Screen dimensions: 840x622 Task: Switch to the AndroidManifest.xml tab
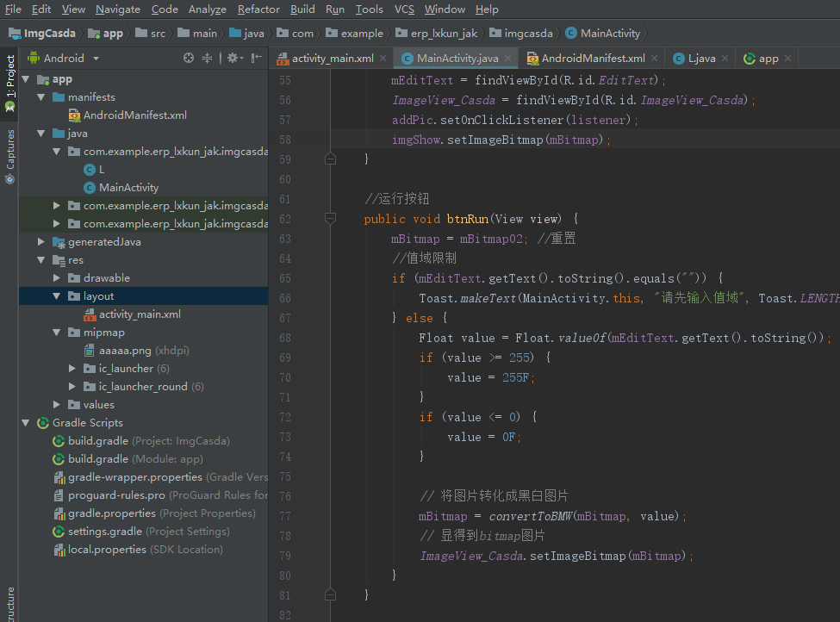[x=593, y=59]
